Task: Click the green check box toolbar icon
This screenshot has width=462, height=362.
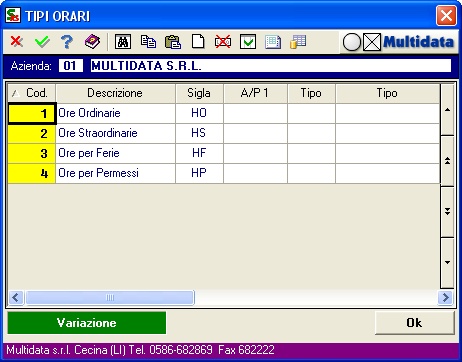Action: pos(248,42)
